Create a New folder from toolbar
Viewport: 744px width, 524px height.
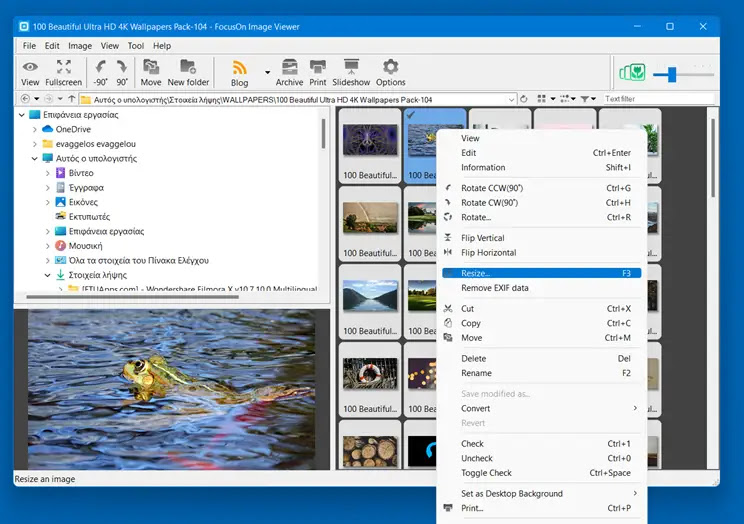pos(188,73)
